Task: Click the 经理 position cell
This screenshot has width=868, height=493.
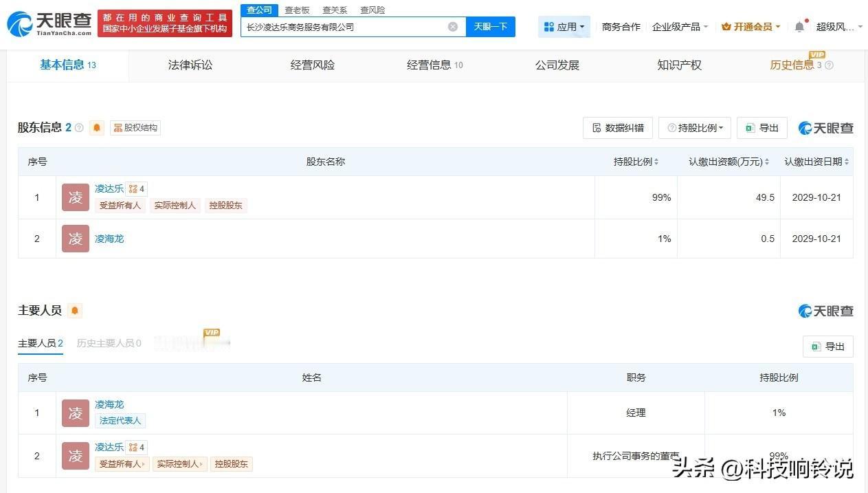Action: 636,413
